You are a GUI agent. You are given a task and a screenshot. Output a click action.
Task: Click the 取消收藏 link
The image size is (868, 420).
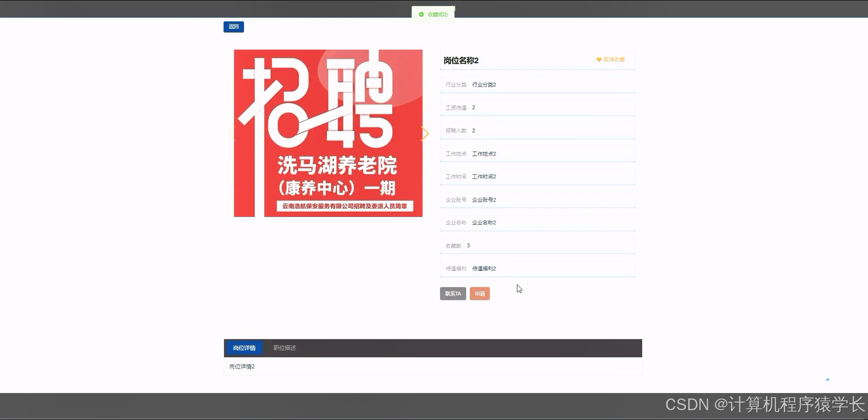click(614, 60)
